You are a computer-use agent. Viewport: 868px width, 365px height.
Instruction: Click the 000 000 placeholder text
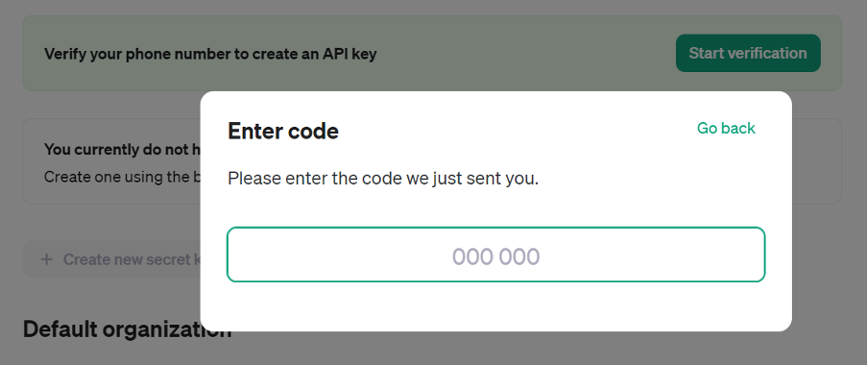click(x=495, y=256)
